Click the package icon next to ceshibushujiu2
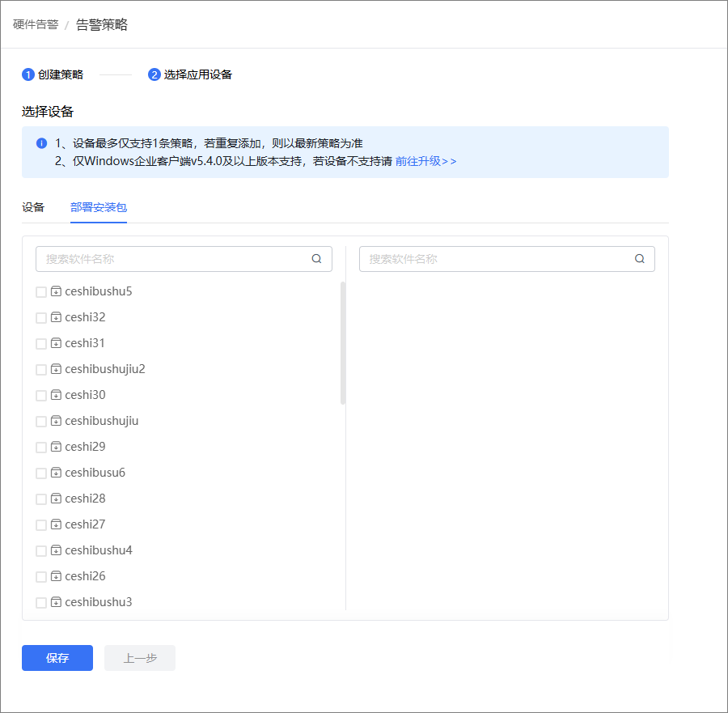Viewport: 728px width, 713px height. click(x=56, y=369)
